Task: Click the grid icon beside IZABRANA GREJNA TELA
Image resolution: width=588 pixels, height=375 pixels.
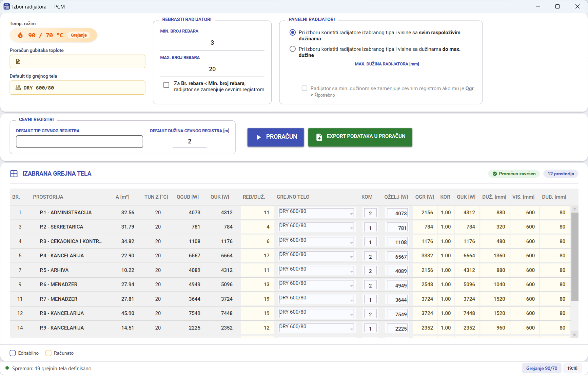Action: 14,174
